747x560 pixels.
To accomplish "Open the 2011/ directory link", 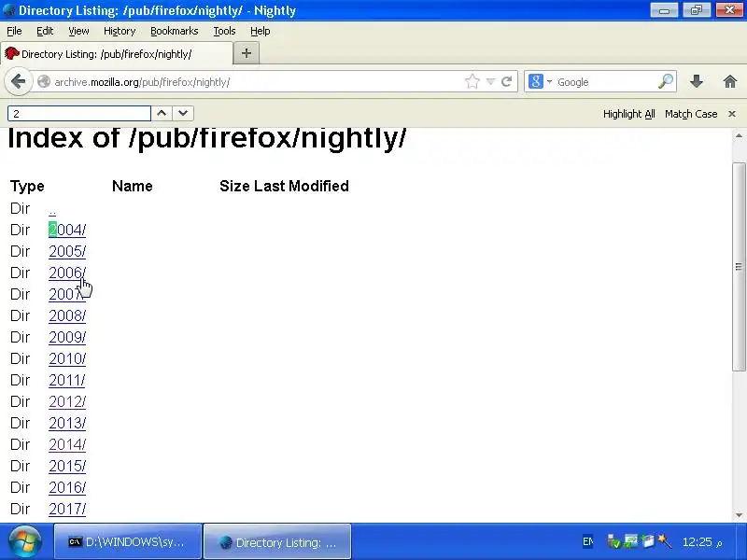I will [67, 381].
